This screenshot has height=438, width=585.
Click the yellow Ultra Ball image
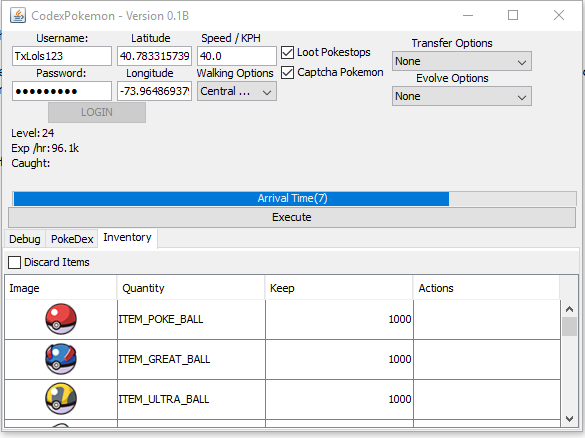click(x=61, y=399)
